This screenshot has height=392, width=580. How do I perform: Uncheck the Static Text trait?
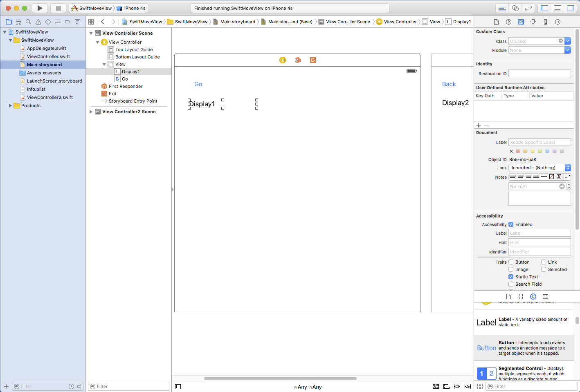[511, 277]
